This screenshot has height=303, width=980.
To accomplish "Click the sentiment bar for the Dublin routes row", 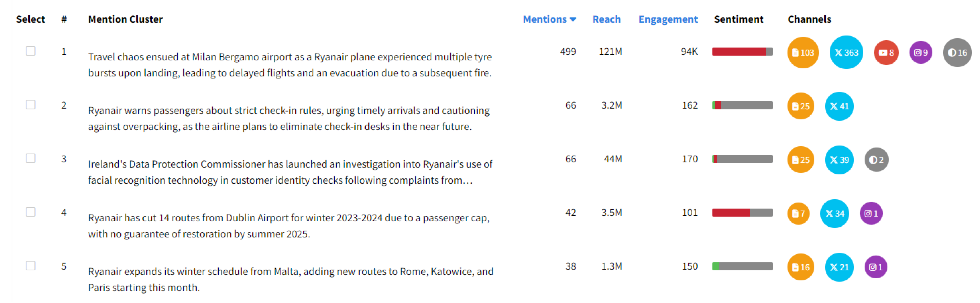I will [742, 213].
